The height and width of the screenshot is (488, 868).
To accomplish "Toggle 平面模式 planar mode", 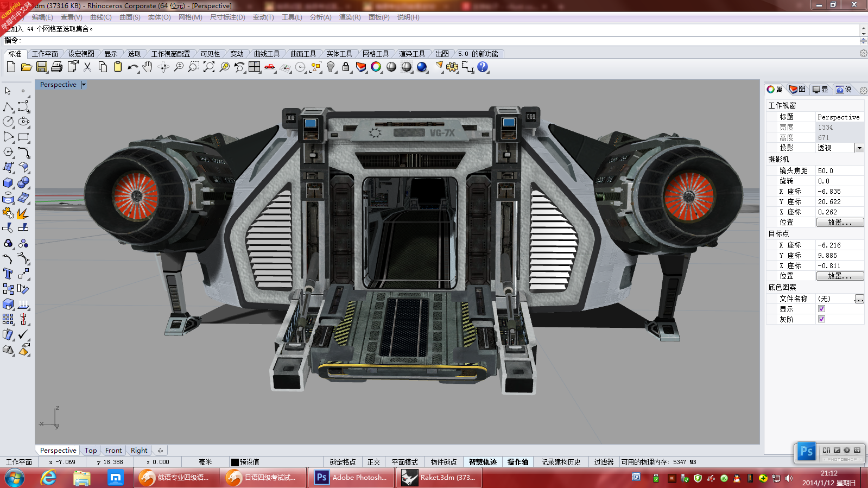I will click(x=404, y=462).
